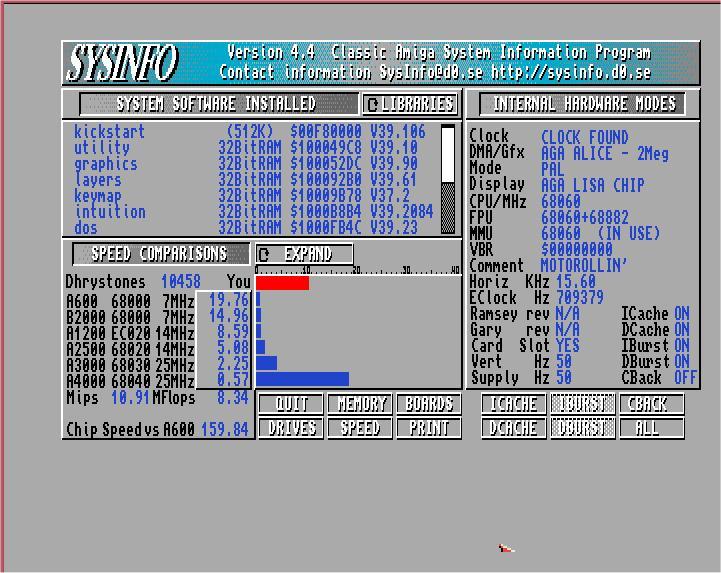Click the SYSTEM SOFTWARE INSTALLED header
The width and height of the screenshot is (721, 573).
tap(218, 104)
